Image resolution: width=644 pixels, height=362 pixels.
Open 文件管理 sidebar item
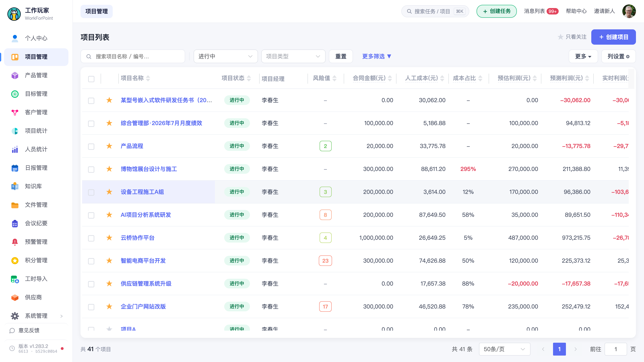point(36,205)
